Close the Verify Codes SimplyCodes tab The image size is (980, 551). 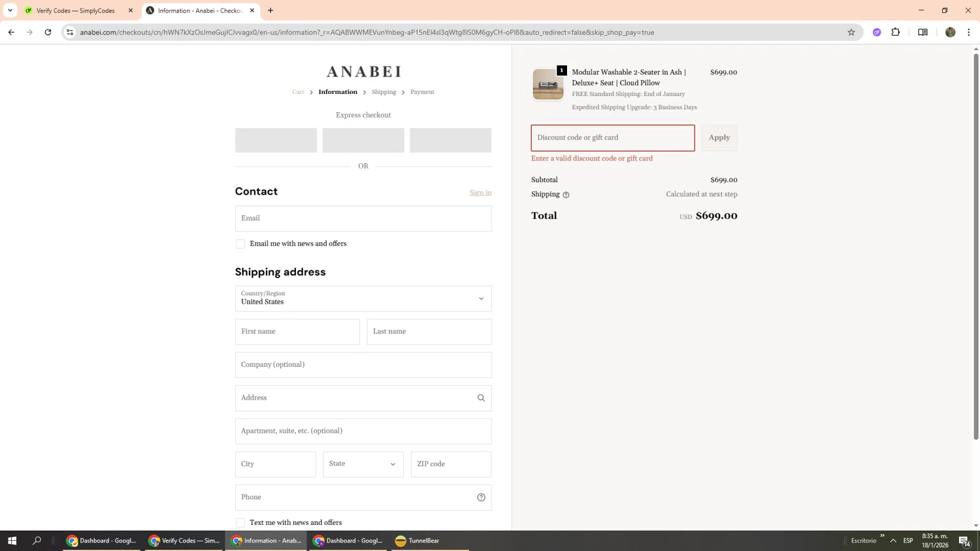(x=131, y=10)
